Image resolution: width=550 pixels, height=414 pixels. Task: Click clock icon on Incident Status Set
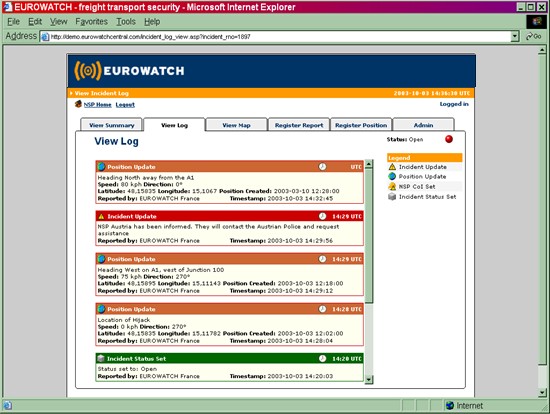[x=322, y=358]
